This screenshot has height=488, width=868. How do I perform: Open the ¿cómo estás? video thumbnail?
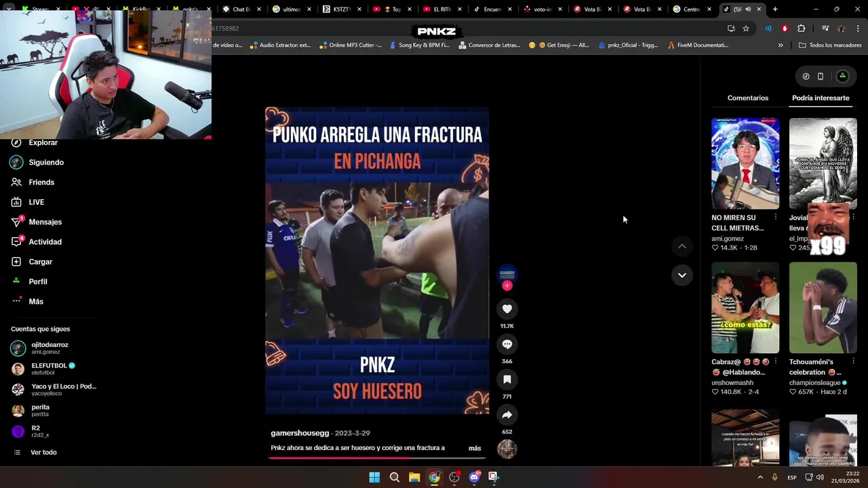point(745,308)
